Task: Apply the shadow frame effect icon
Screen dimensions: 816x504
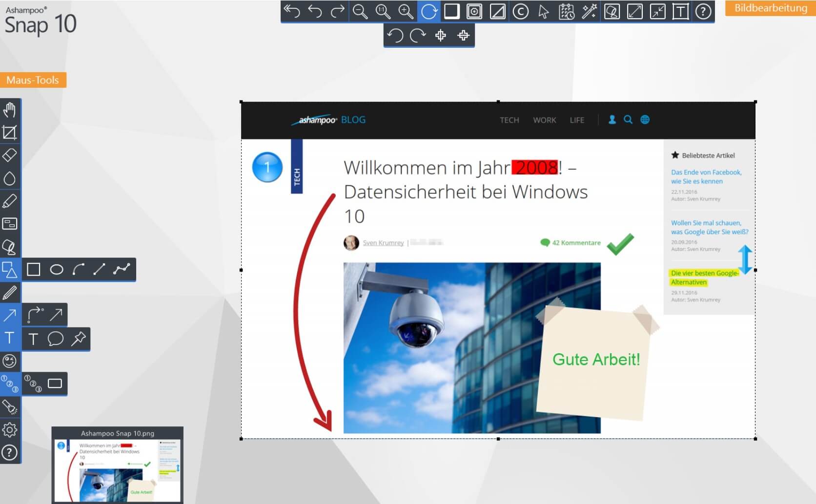Action: pos(451,11)
